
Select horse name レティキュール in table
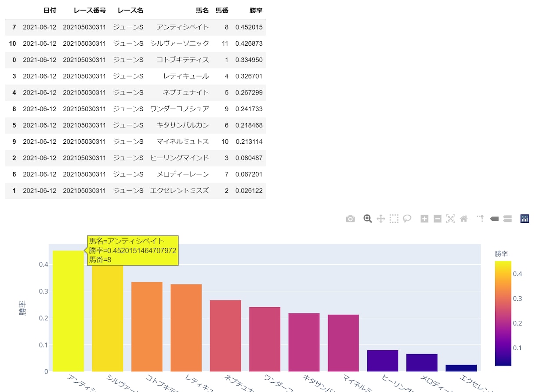[186, 76]
